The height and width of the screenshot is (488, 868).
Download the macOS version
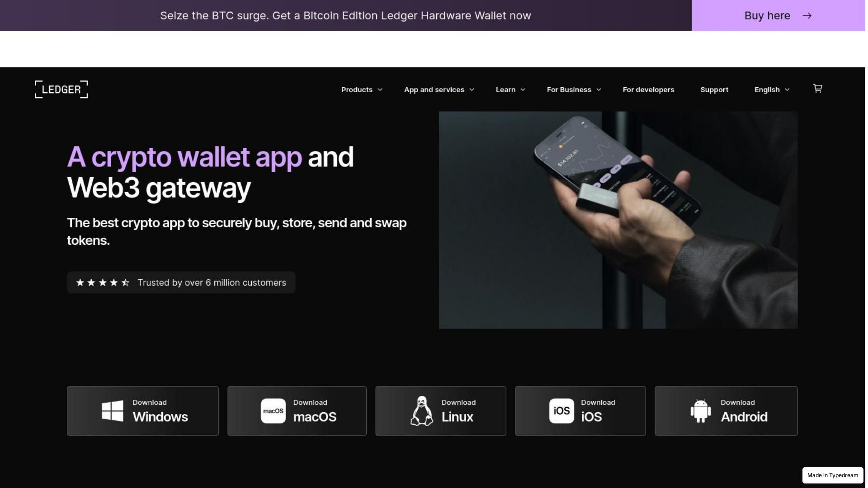(x=297, y=411)
